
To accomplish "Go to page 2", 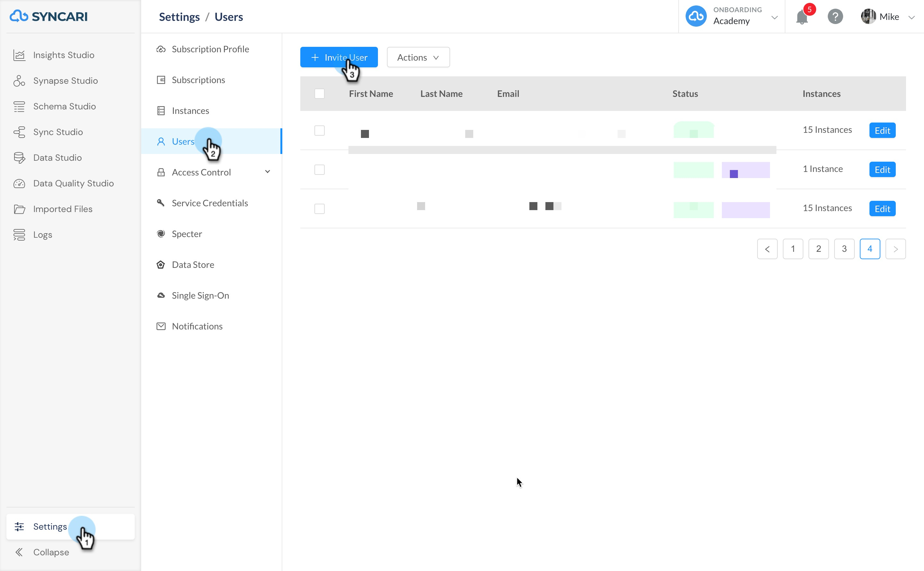I will pos(819,249).
